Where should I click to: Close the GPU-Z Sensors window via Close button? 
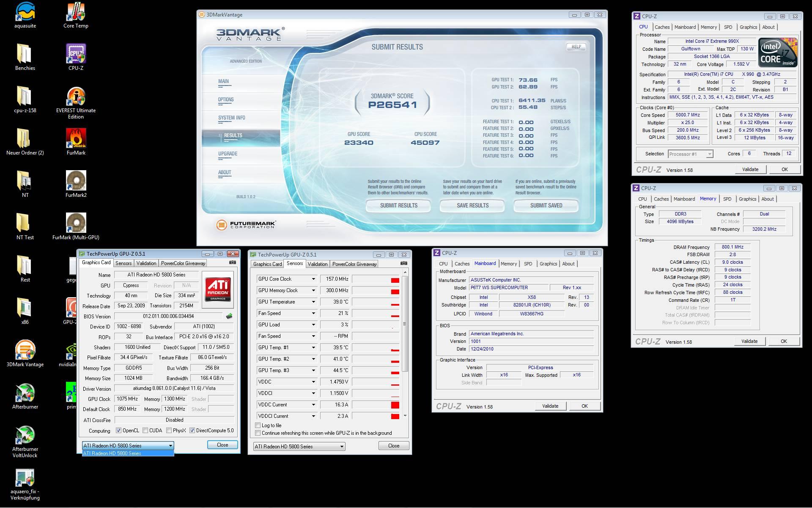394,446
